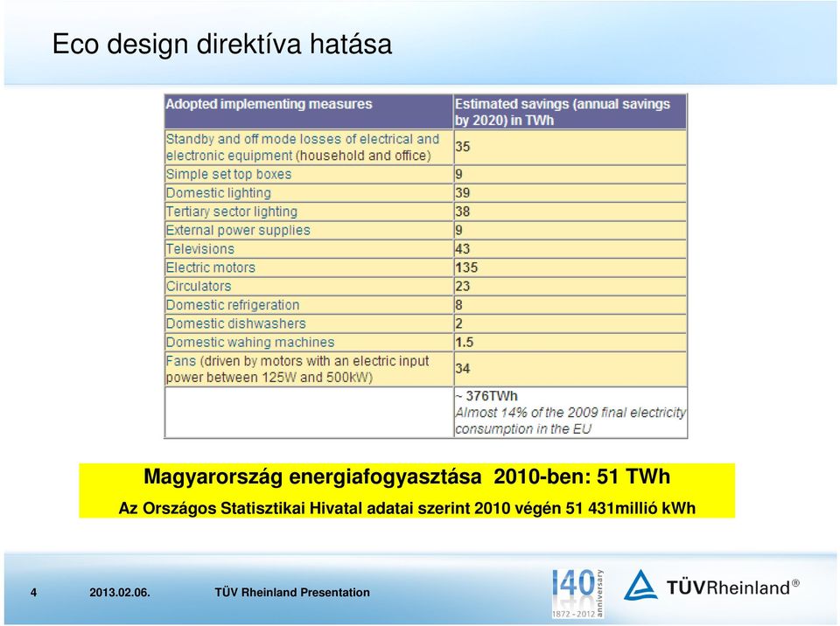Select the slide title "Eco design direktíva hatása"
The height and width of the screenshot is (626, 840).
[x=221, y=44]
